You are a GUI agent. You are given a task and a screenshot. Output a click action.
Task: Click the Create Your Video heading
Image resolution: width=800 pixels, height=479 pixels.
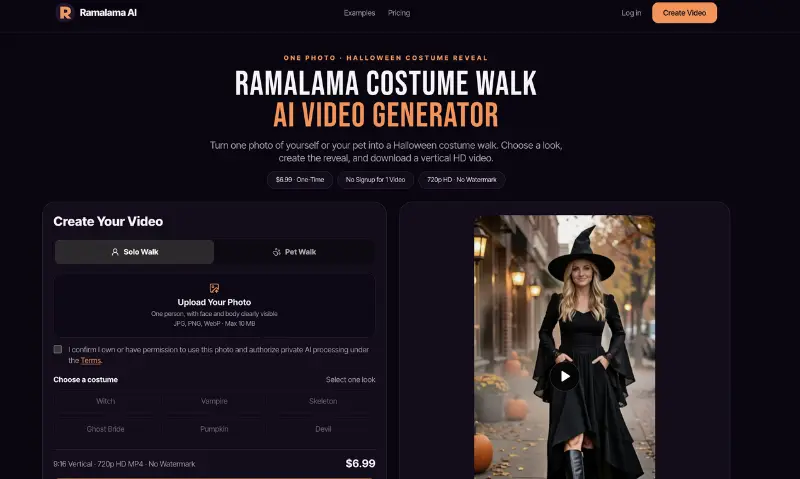[108, 221]
